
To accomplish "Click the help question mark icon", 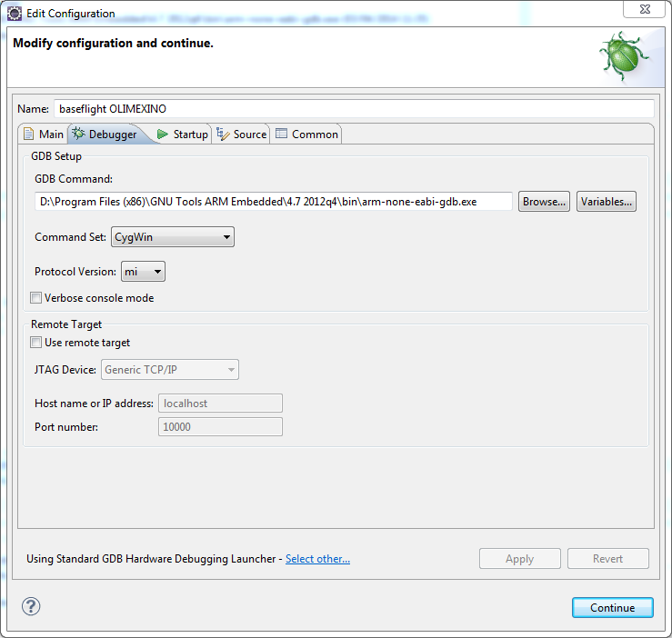I will [31, 607].
